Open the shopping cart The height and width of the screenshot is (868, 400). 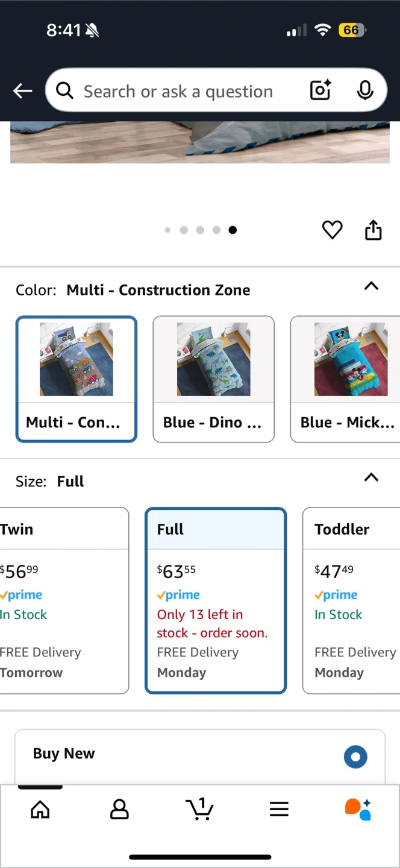click(x=199, y=809)
